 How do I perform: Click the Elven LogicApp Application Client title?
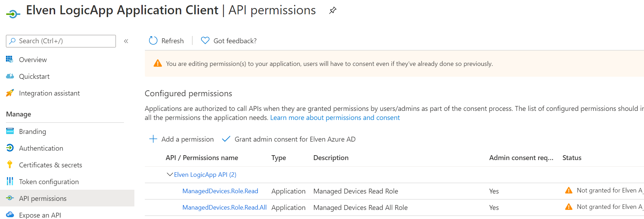point(122,10)
